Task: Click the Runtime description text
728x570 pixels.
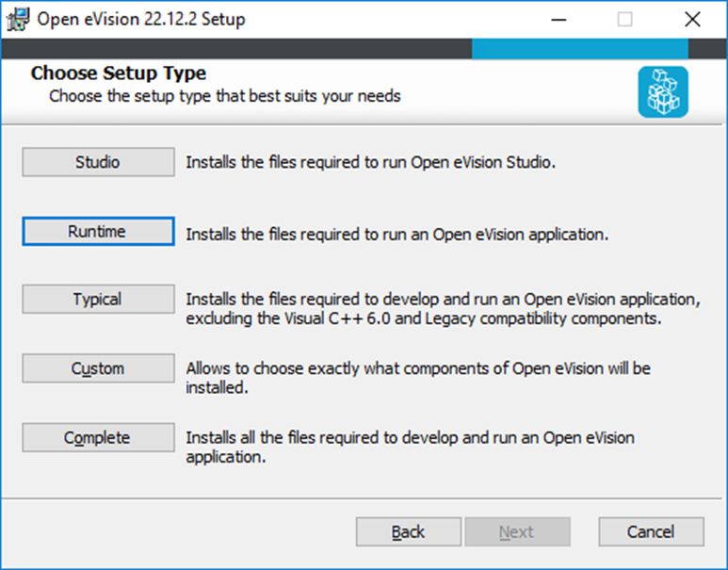Action: pos(396,234)
